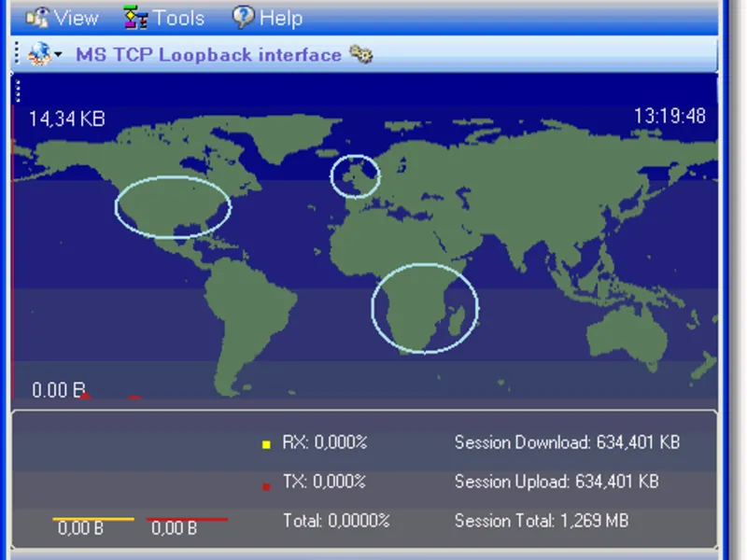Image resolution: width=747 pixels, height=560 pixels.
Task: Click the View menu icon
Action: click(37, 18)
